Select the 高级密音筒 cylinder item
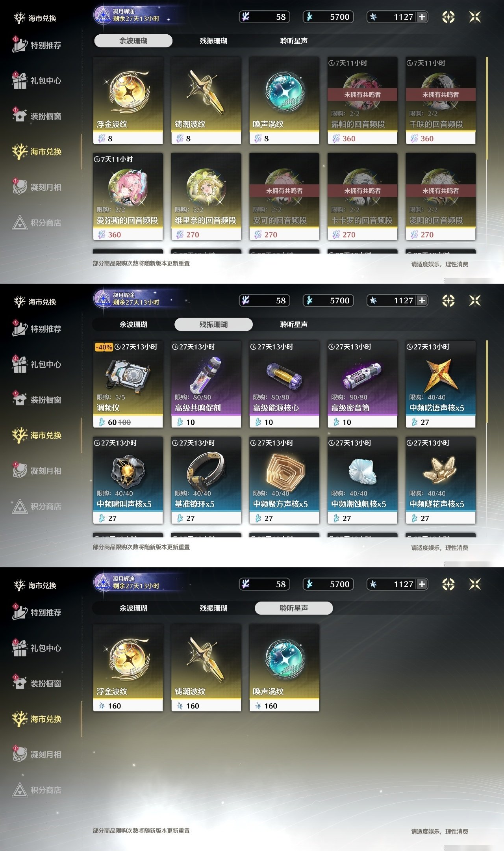 pos(362,384)
